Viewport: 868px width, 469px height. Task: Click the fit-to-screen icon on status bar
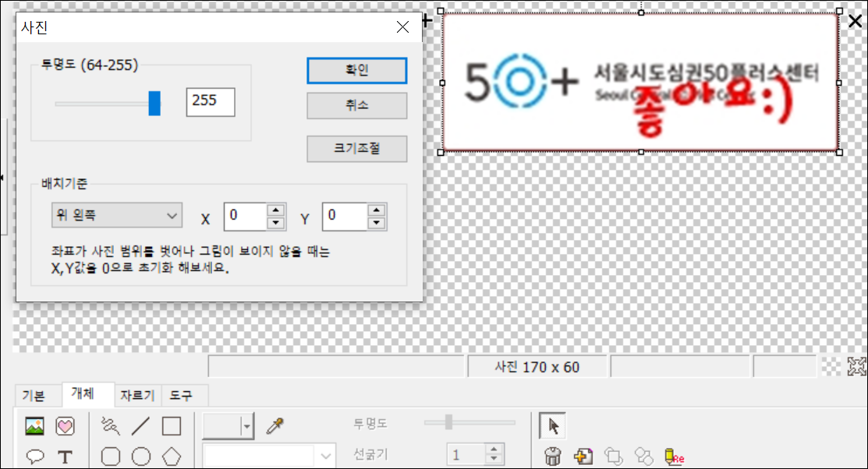tap(856, 366)
